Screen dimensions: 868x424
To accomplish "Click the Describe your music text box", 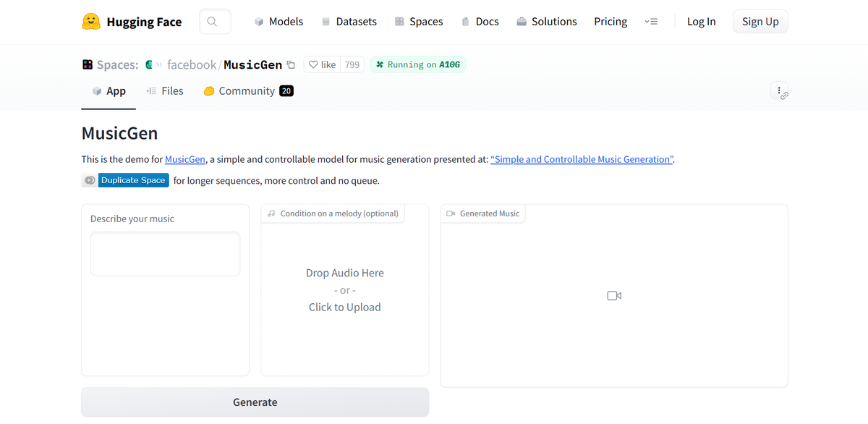I will [x=165, y=254].
